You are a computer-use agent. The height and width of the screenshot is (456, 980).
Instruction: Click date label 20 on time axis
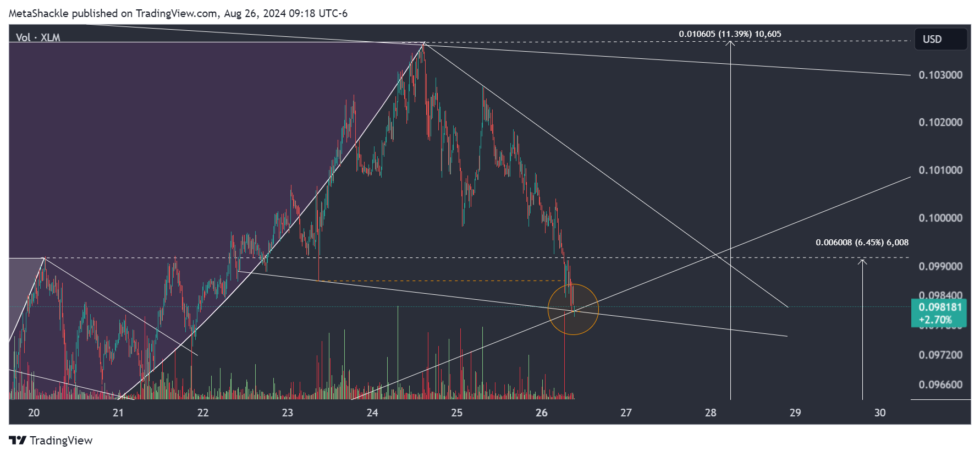34,413
